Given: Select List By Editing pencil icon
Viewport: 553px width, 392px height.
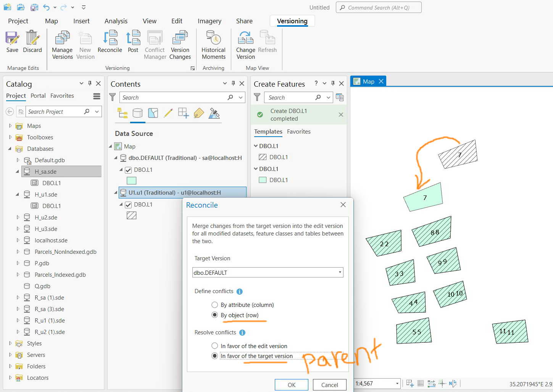Looking at the screenshot, I should pyautogui.click(x=168, y=113).
